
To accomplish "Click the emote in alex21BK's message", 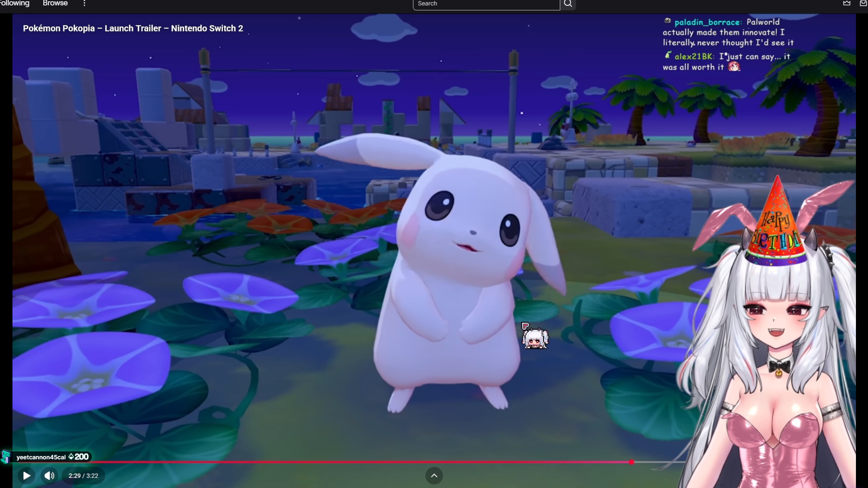I will 734,67.
